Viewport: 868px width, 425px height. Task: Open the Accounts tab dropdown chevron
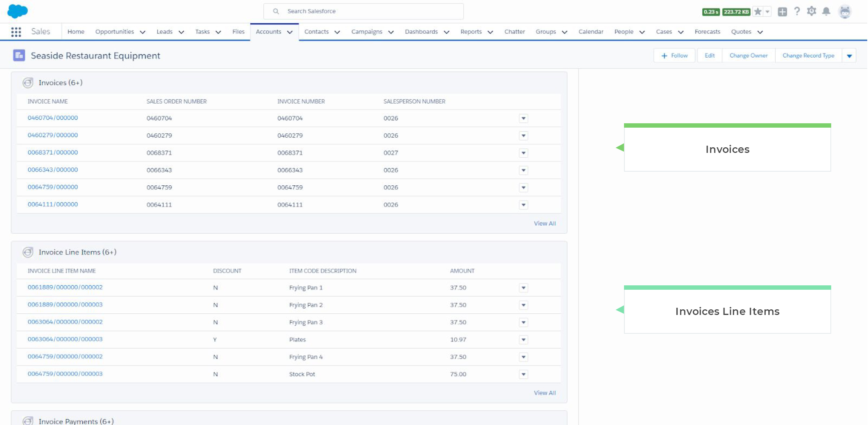[x=290, y=32]
